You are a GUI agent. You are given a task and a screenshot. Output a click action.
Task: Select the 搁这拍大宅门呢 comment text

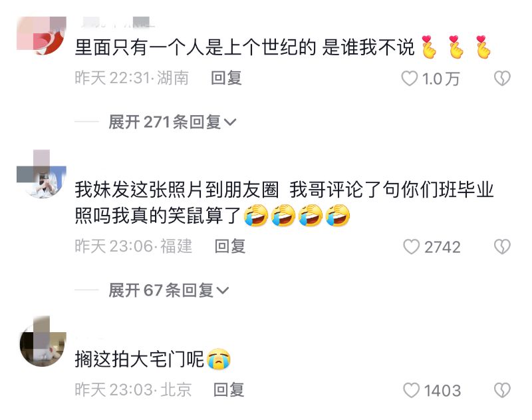[153, 359]
